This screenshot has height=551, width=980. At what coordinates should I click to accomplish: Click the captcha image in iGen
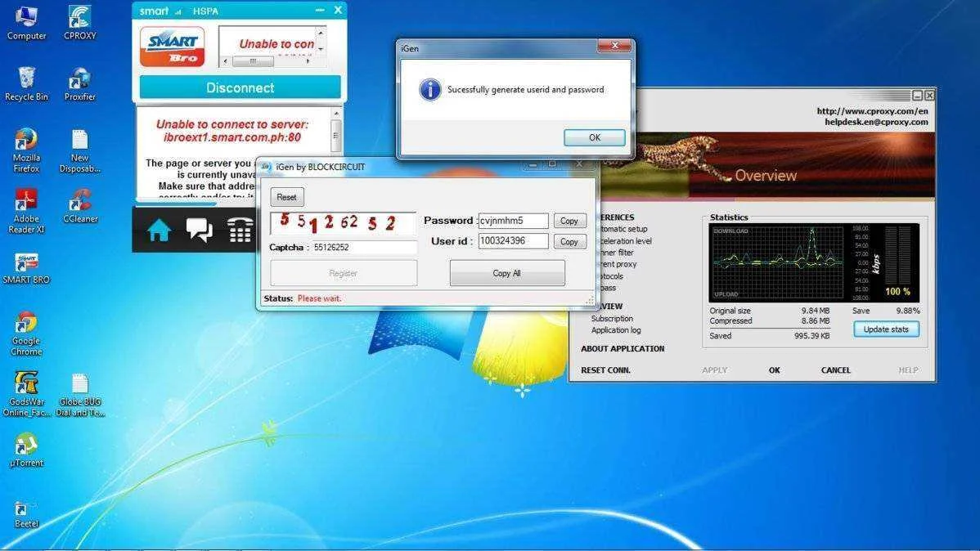pos(343,222)
